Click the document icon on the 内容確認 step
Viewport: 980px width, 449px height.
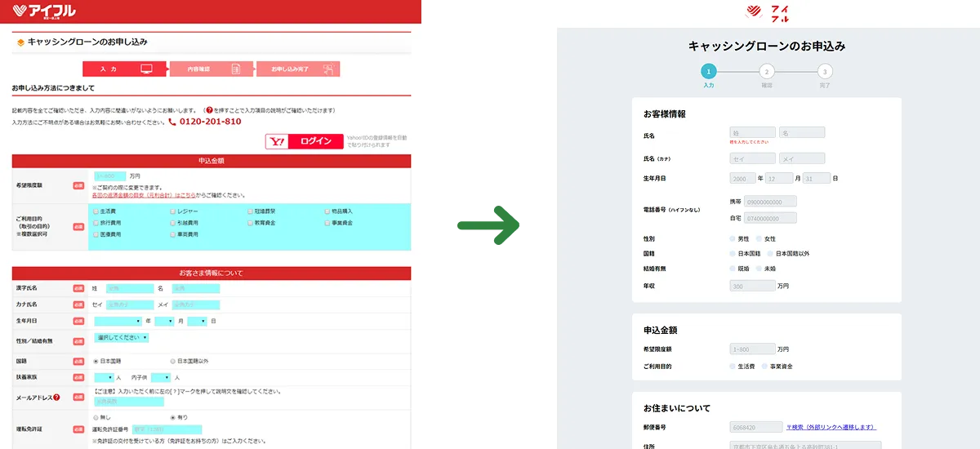point(236,69)
